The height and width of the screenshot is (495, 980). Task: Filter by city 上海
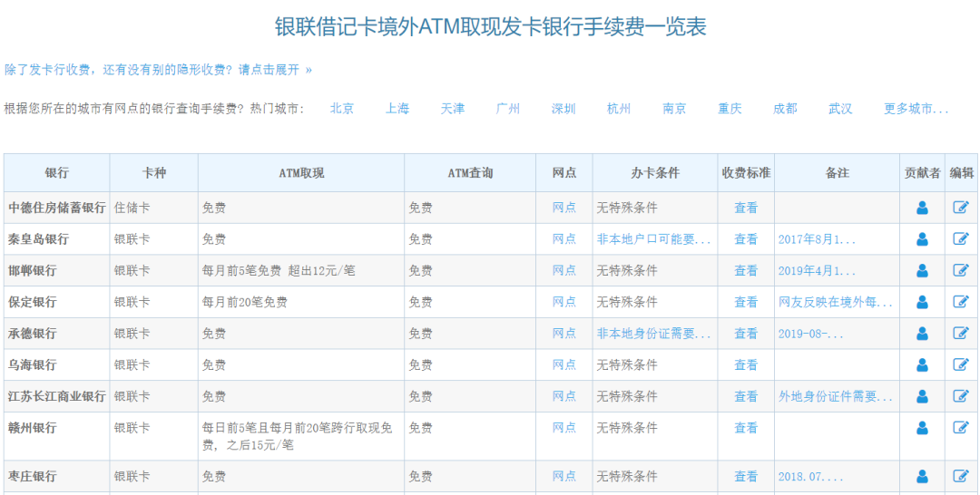click(x=397, y=109)
